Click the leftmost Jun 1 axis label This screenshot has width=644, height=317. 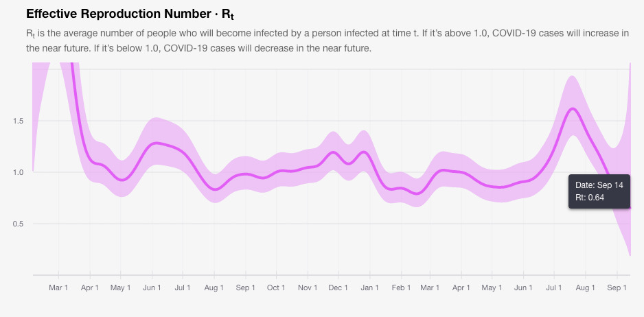pos(152,287)
